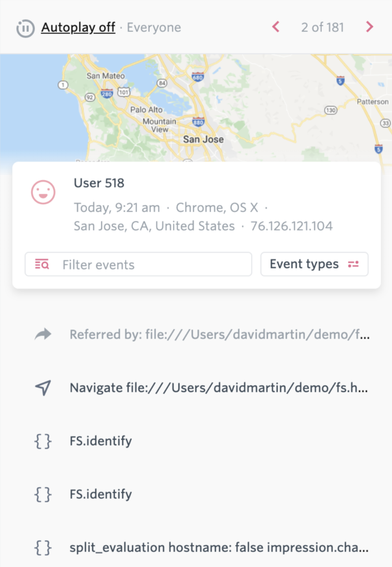Type in the Filter events field

152,264
